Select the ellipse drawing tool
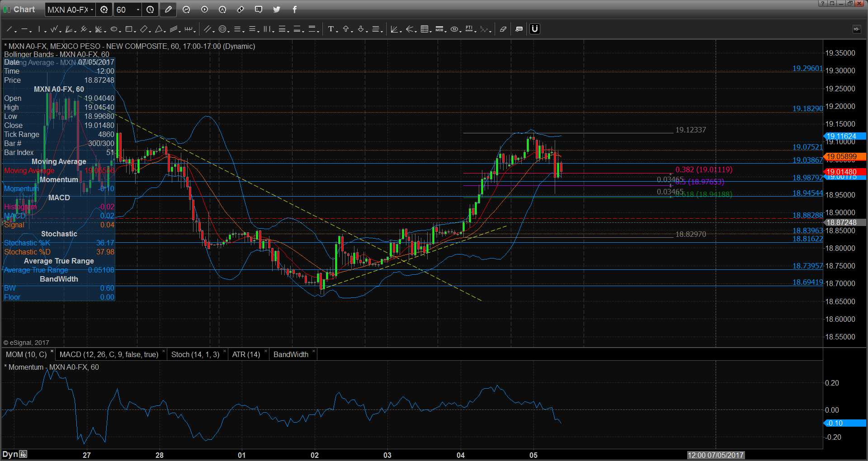The image size is (868, 461). coord(114,29)
